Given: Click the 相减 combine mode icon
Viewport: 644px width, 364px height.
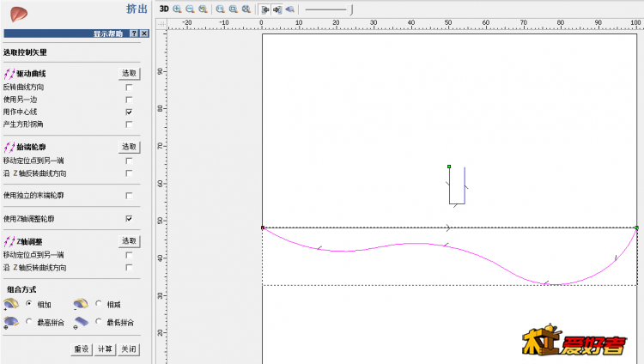Looking at the screenshot, I should tap(81, 305).
